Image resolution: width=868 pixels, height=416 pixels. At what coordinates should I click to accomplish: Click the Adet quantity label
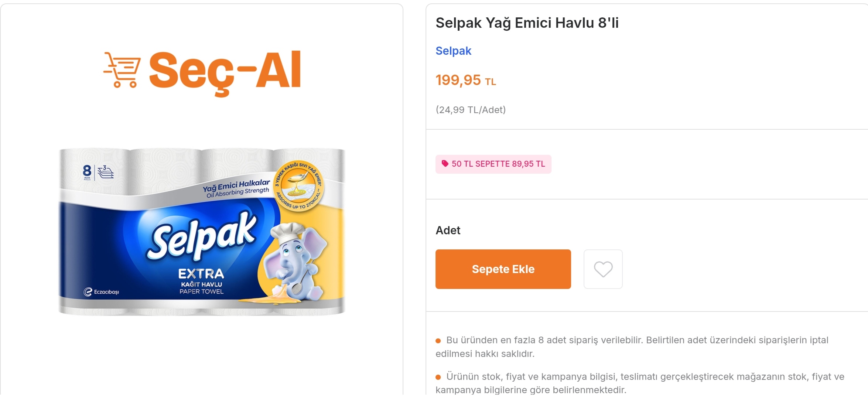(x=448, y=230)
